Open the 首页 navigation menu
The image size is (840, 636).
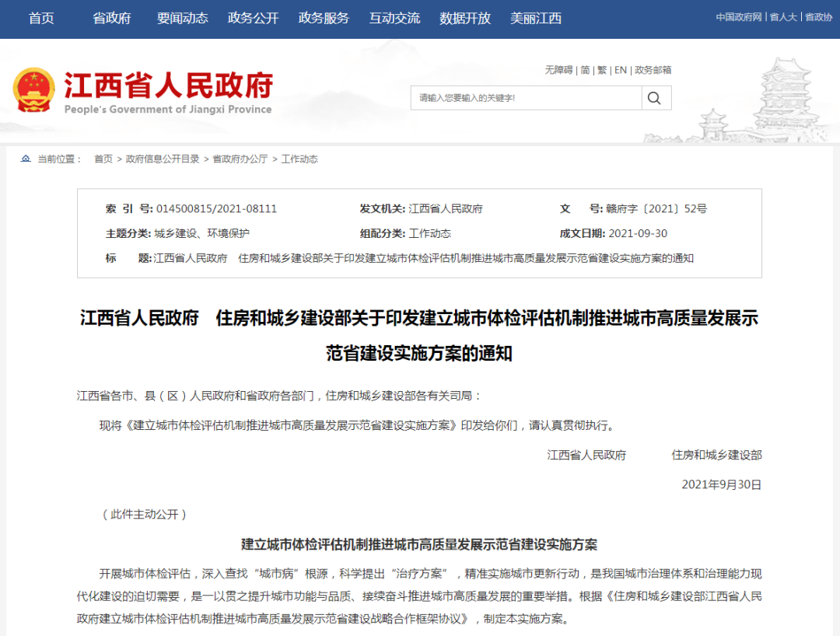(x=40, y=18)
